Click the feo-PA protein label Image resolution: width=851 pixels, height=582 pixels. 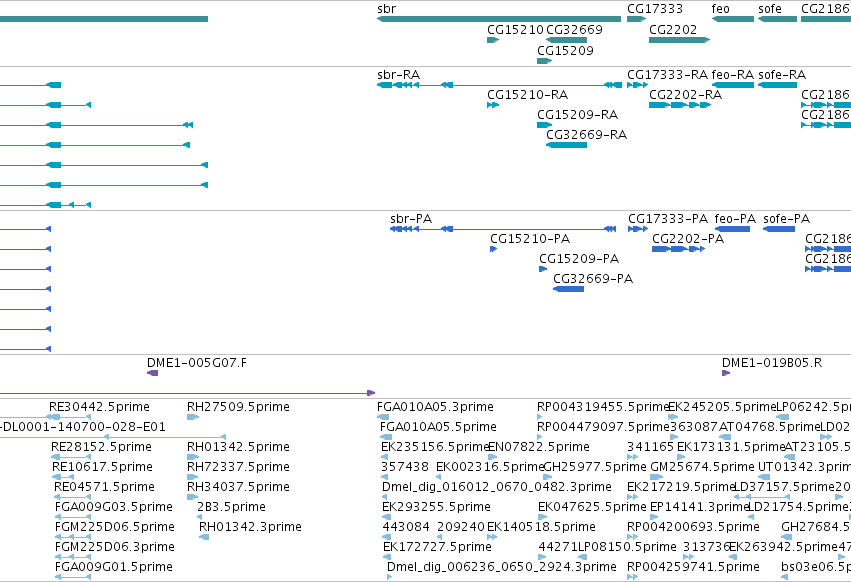(735, 219)
